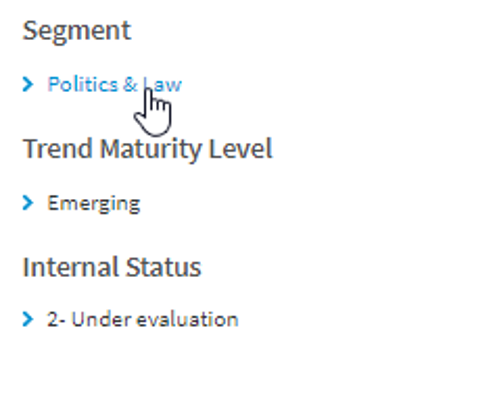
Task: Click the blue arrow under Trend Maturity Level
Action: point(28,203)
